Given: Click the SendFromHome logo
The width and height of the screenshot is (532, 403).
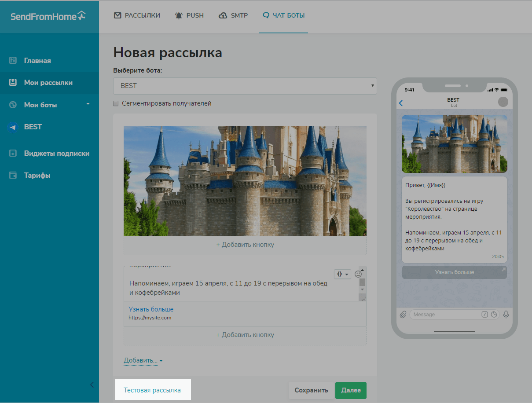Looking at the screenshot, I should [x=48, y=16].
